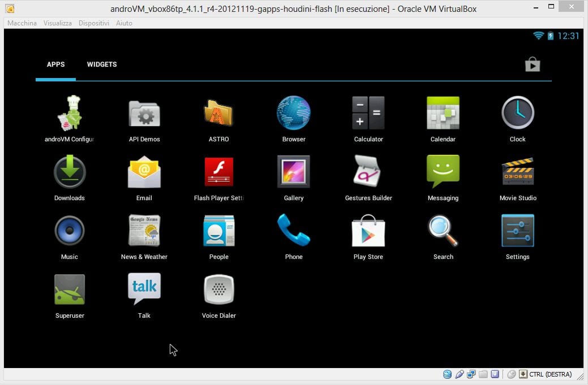Open Flash Player Settings app
Image resolution: width=588 pixels, height=385 pixels.
tap(218, 172)
